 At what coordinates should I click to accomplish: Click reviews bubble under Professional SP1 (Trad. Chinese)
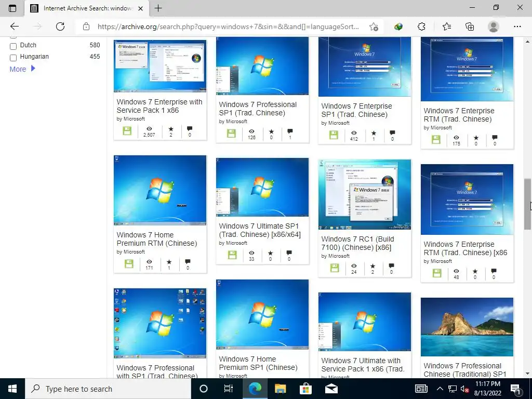(x=290, y=131)
